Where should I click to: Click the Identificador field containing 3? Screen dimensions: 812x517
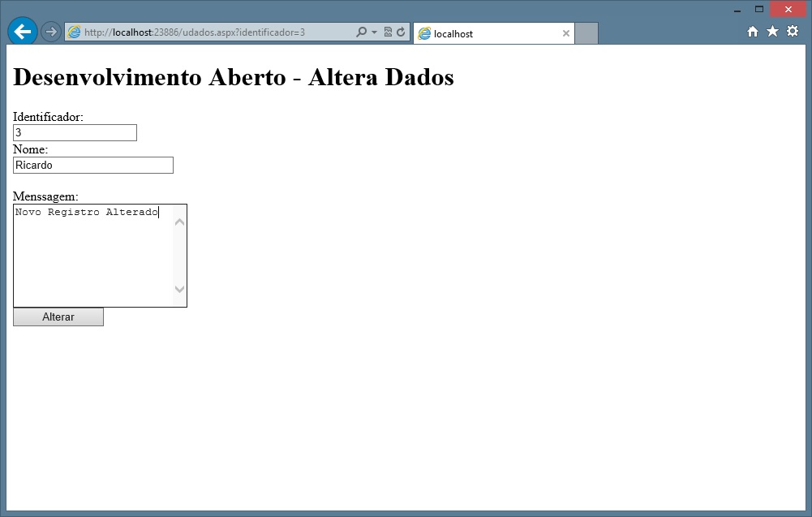click(75, 132)
